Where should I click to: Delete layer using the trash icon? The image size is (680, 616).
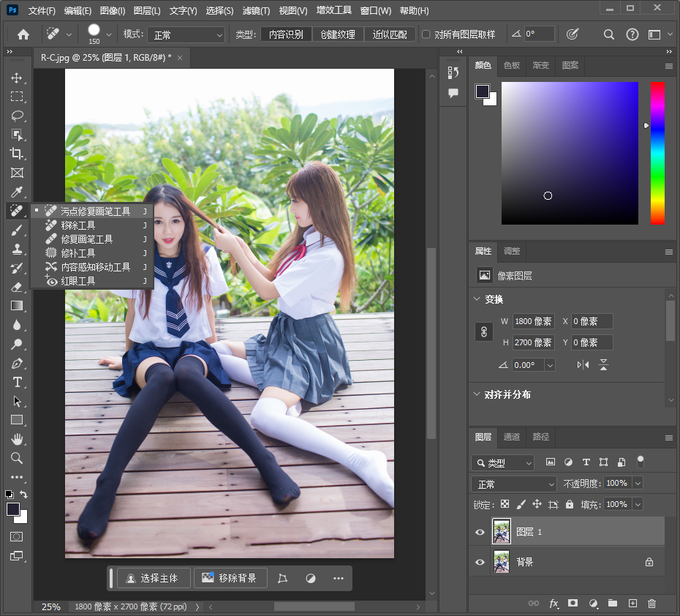tap(651, 604)
